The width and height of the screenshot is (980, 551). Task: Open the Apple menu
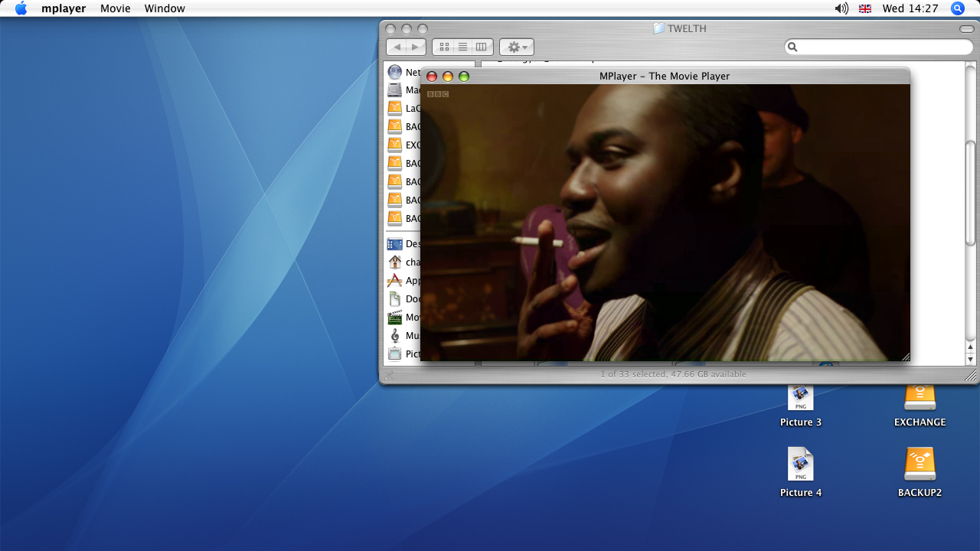coord(21,8)
